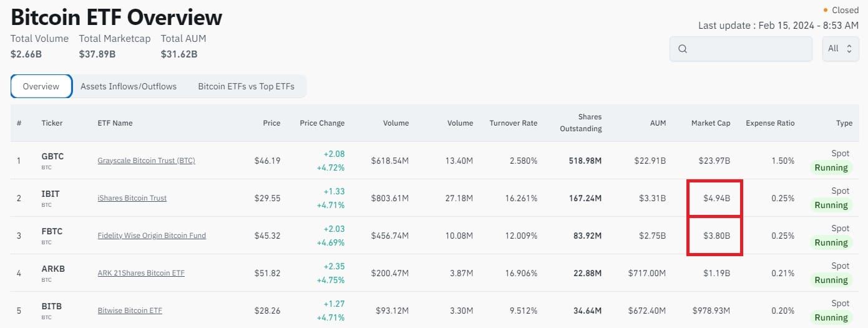
Task: Click the $29.55 price value
Action: [268, 198]
